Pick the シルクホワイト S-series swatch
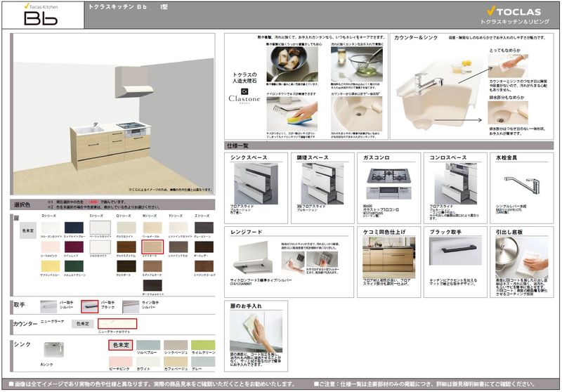 tap(100, 247)
